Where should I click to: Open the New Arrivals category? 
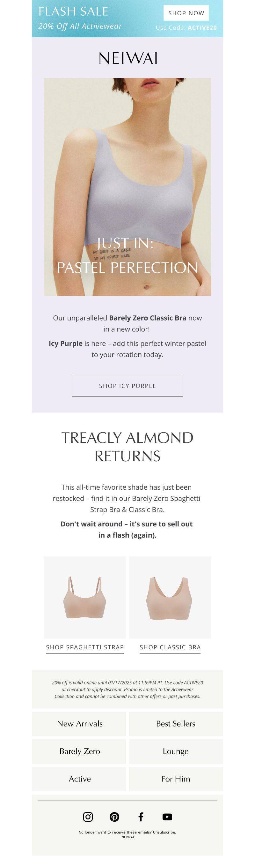(x=79, y=723)
